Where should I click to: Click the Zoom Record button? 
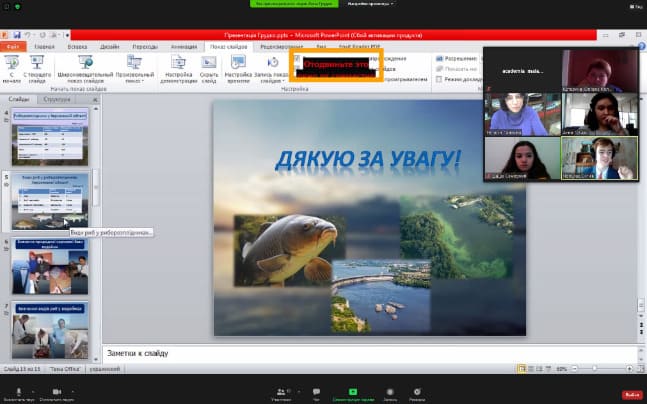390,394
